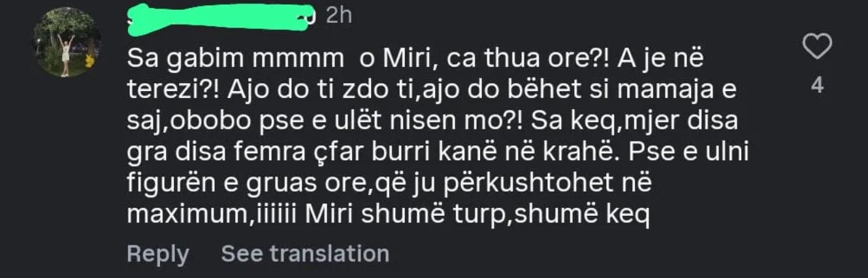Show translation with "See translation"
The width and height of the screenshot is (868, 278).
coord(305,253)
